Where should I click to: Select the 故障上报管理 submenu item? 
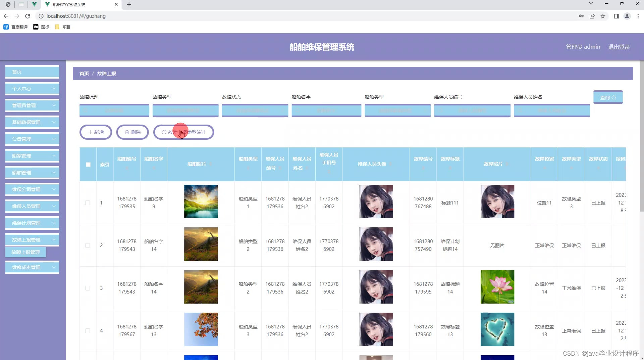tap(25, 252)
